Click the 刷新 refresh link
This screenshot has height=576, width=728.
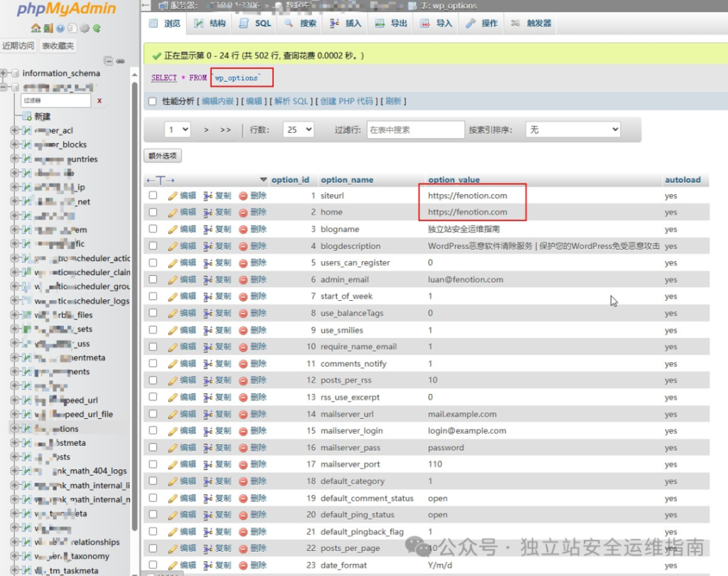click(393, 101)
